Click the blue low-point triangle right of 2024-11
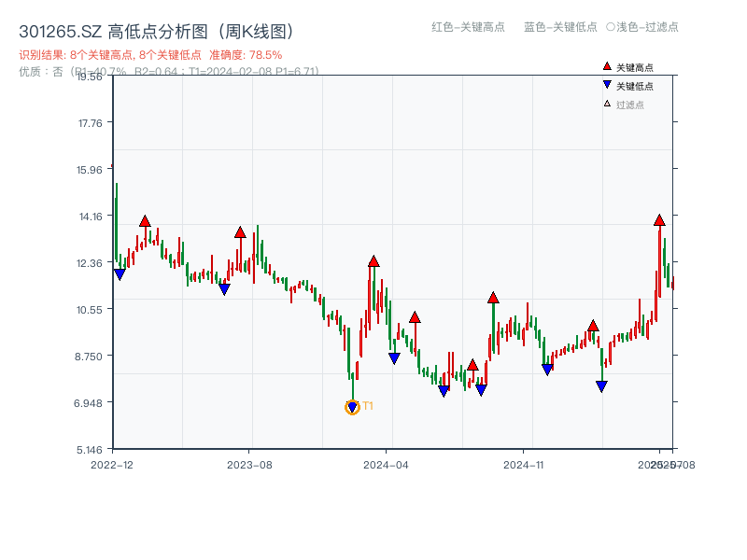 (x=547, y=370)
